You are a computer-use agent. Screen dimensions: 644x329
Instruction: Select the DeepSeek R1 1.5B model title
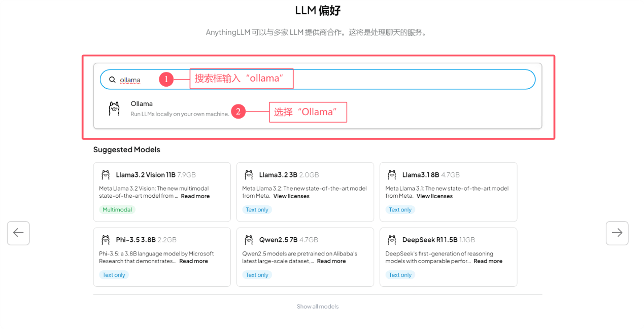click(x=430, y=240)
